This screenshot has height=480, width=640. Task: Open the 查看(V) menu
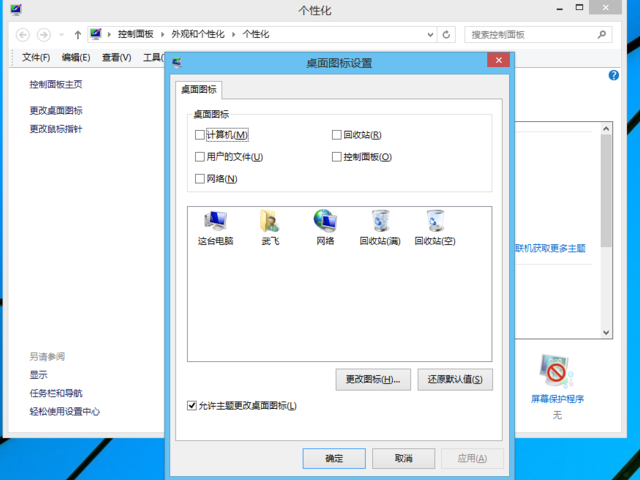(116, 58)
